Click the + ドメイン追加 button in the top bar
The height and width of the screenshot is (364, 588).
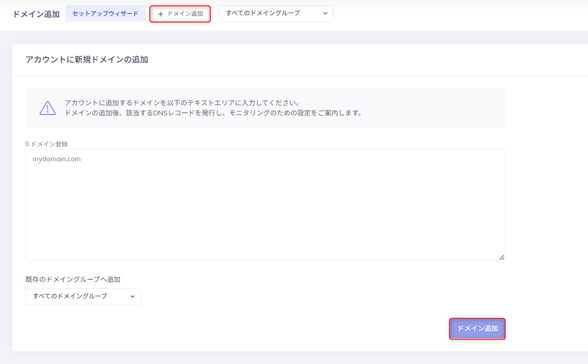tap(180, 14)
